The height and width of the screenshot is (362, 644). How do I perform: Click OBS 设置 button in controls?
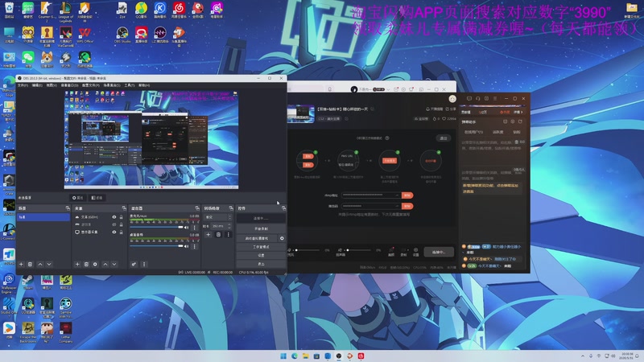coord(261,255)
